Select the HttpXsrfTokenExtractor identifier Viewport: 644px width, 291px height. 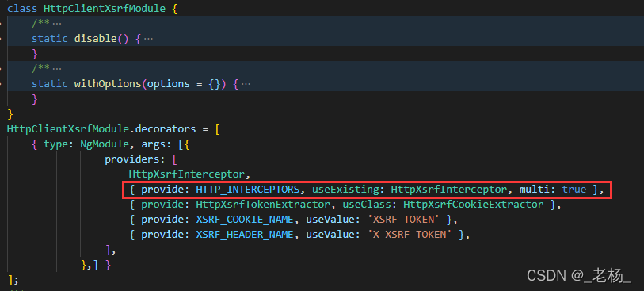tap(263, 205)
